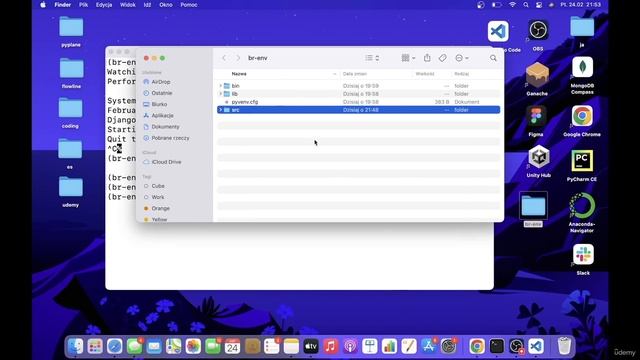The width and height of the screenshot is (640, 360).
Task: Launch MongoDB Compass from desktop
Action: pos(582,67)
